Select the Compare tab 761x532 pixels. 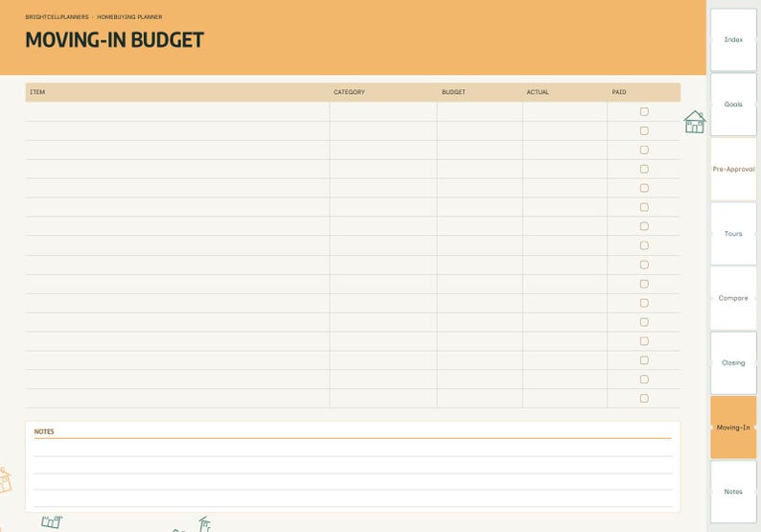pos(733,298)
